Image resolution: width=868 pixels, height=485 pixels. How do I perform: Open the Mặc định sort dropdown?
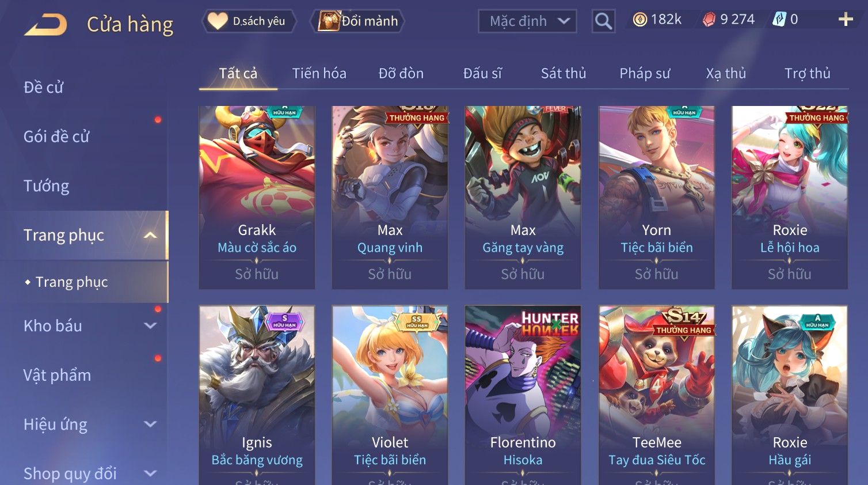pyautogui.click(x=527, y=21)
